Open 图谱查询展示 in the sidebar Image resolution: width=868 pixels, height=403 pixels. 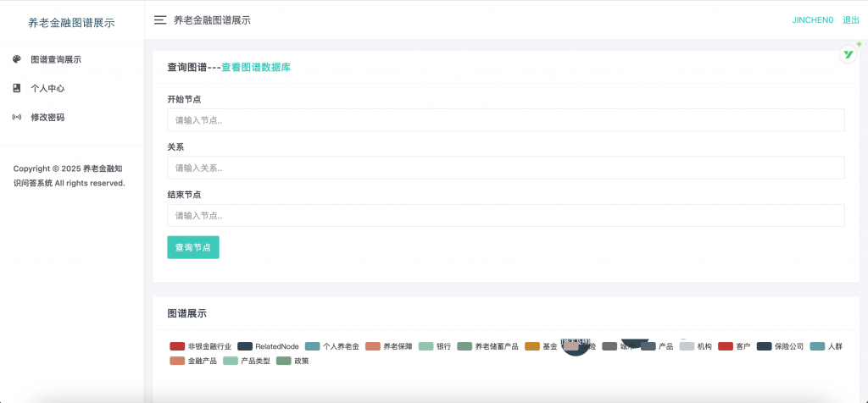[x=56, y=59]
